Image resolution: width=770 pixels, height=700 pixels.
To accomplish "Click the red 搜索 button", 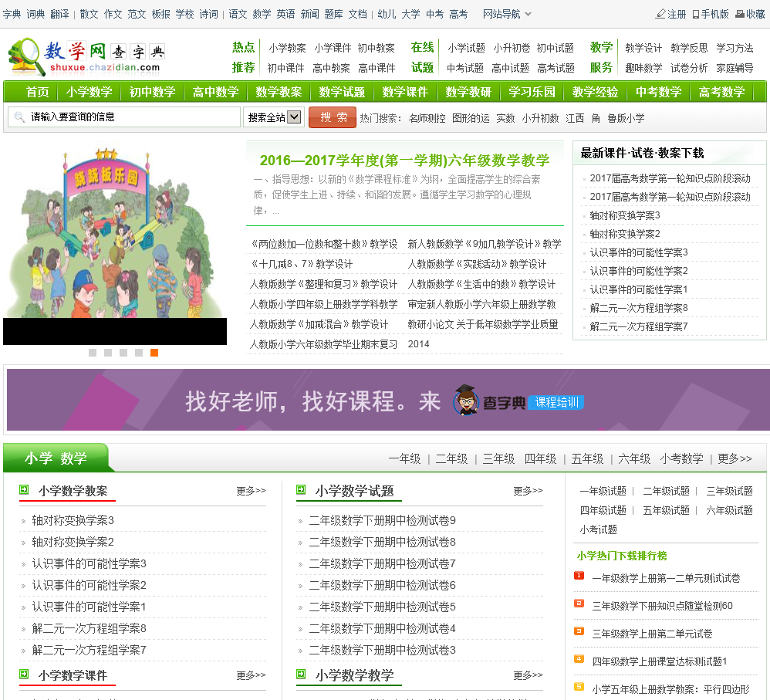I will tap(333, 117).
